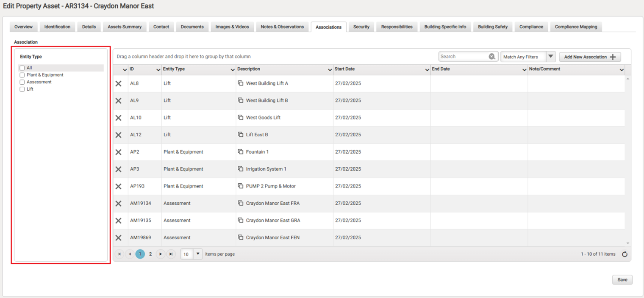Switch to the Overview tab
The height and width of the screenshot is (298, 644).
coord(23,27)
